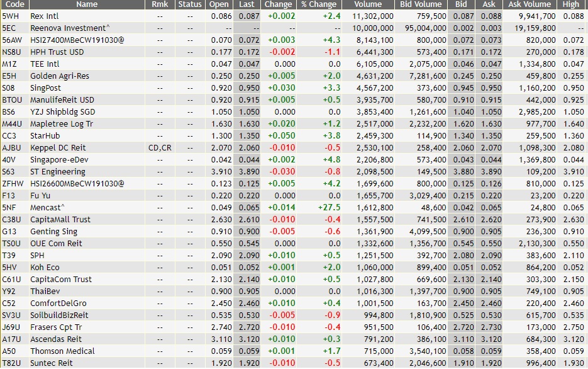The height and width of the screenshot is (369, 588).
Task: Select CapitaMall Trust name
Action: (60, 220)
